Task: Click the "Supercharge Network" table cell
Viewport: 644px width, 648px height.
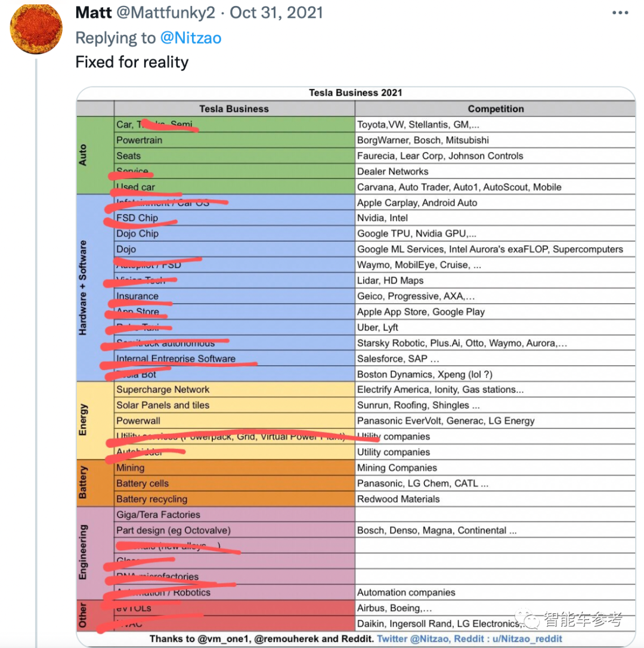Action: point(163,390)
